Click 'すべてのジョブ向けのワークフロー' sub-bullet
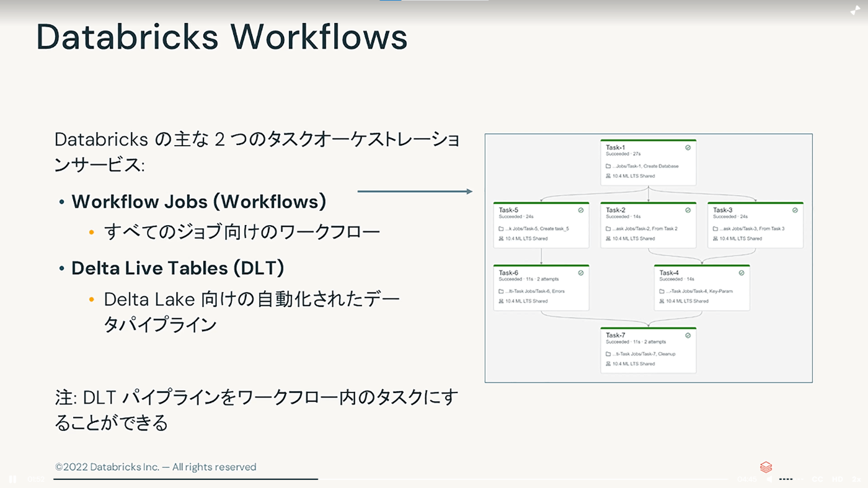This screenshot has width=868, height=488. 242,233
